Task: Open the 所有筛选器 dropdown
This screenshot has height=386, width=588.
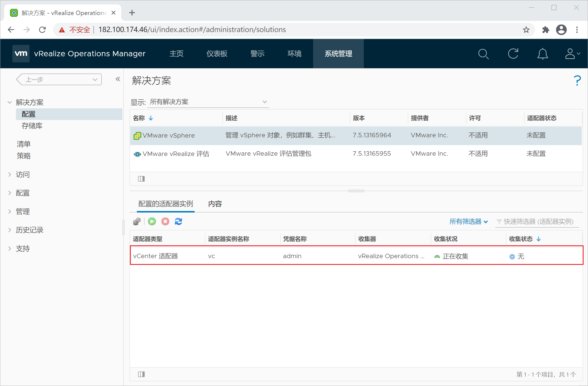Action: [x=469, y=222]
